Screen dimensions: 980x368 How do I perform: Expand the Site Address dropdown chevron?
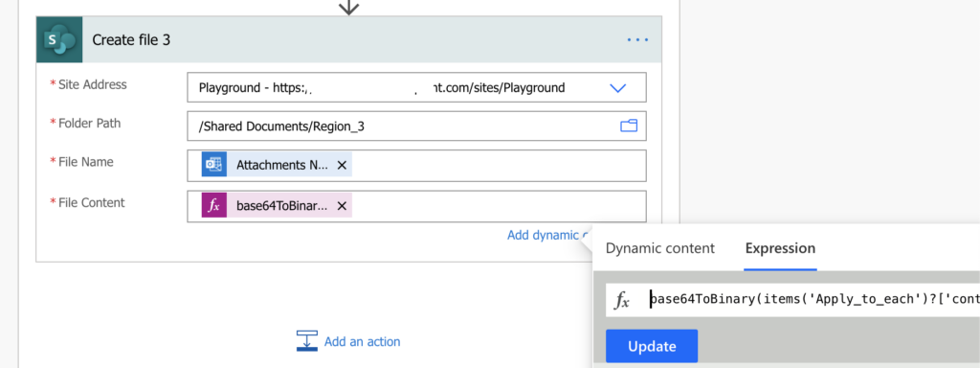point(617,88)
